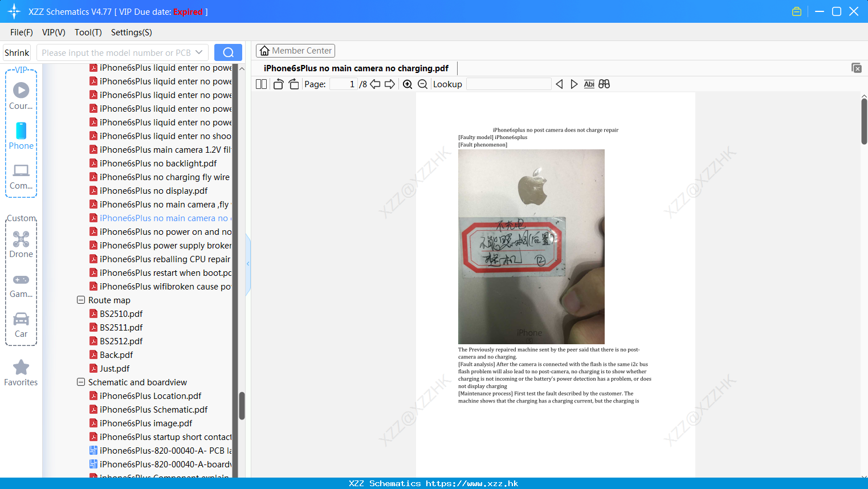The image size is (868, 489).
Task: Open iPhone6sPlus restart when boot.pdf
Action: (x=161, y=272)
